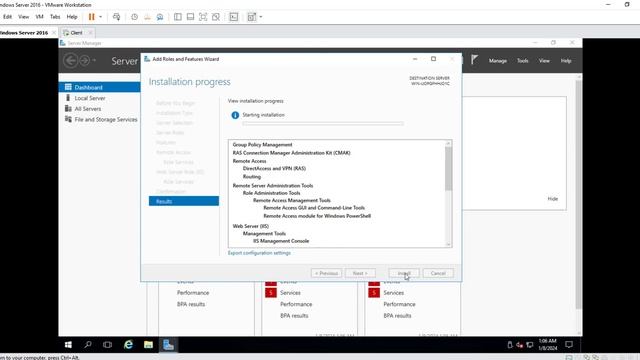
Task: Revert to snapshot toolbar icon
Action: (147, 17)
